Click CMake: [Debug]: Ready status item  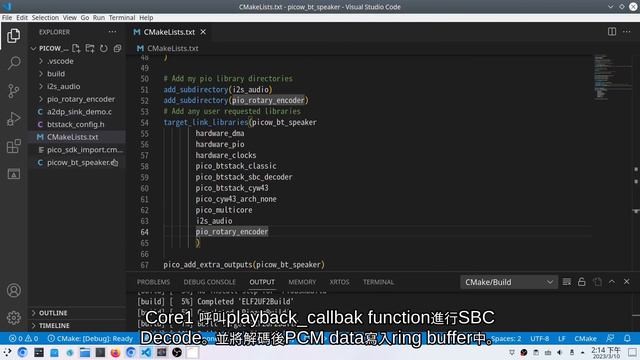click(x=90, y=338)
